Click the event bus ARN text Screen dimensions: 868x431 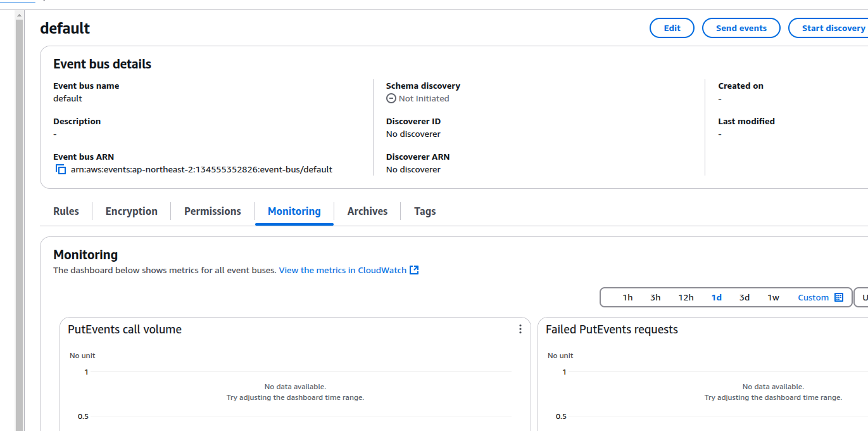(201, 169)
